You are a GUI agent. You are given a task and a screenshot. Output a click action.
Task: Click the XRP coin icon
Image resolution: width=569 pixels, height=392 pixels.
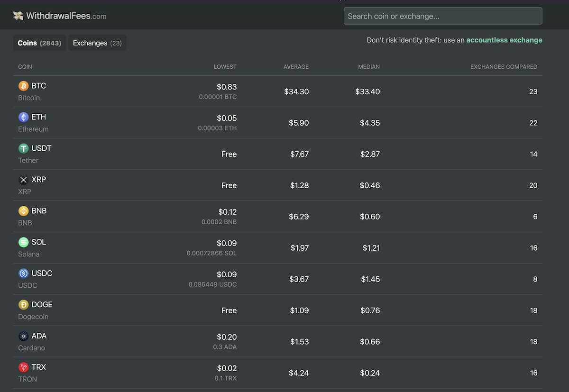tap(23, 180)
